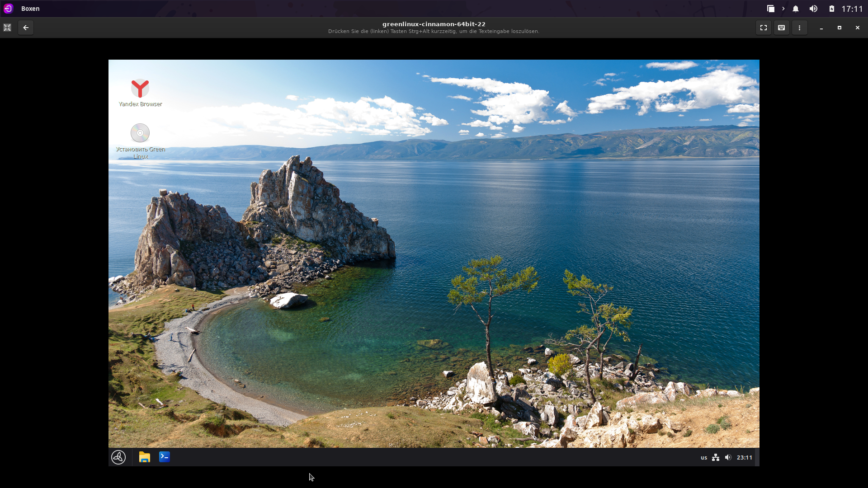Go back to the Boxes overview
This screenshot has height=488, width=868.
click(x=26, y=28)
